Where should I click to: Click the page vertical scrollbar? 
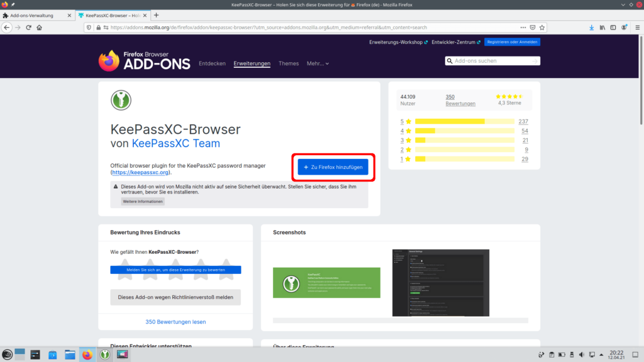pos(641,80)
